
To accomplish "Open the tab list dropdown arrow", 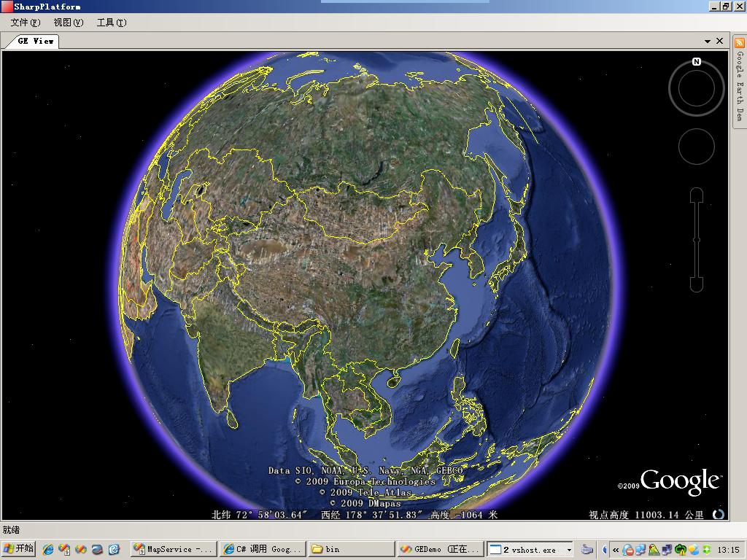I will pos(708,42).
